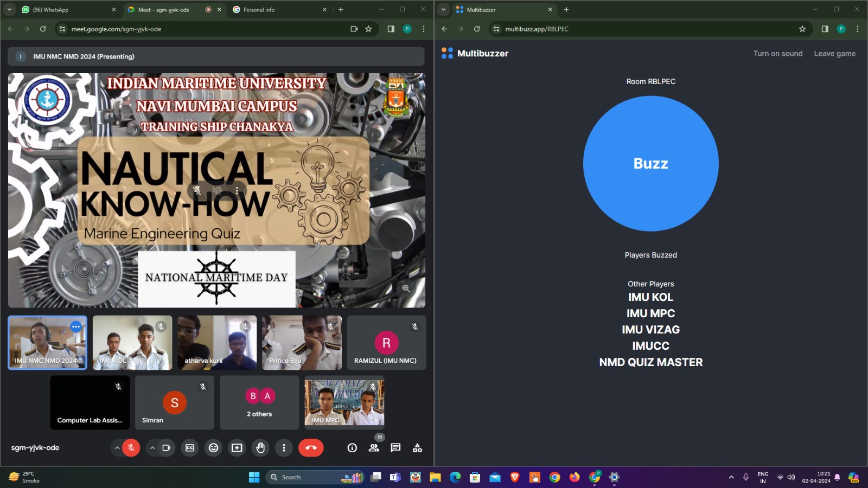Remove pin on presentation overlay
The width and height of the screenshot is (868, 488).
(x=197, y=190)
